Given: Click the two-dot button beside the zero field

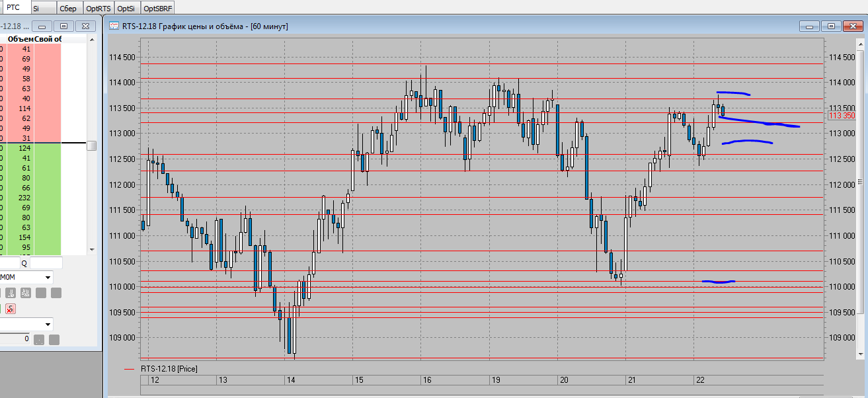Looking at the screenshot, I should [x=39, y=340].
